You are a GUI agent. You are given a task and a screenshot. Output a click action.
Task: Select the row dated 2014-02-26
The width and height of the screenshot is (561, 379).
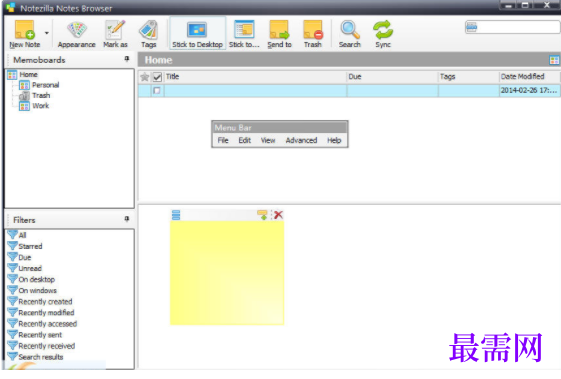click(x=349, y=91)
